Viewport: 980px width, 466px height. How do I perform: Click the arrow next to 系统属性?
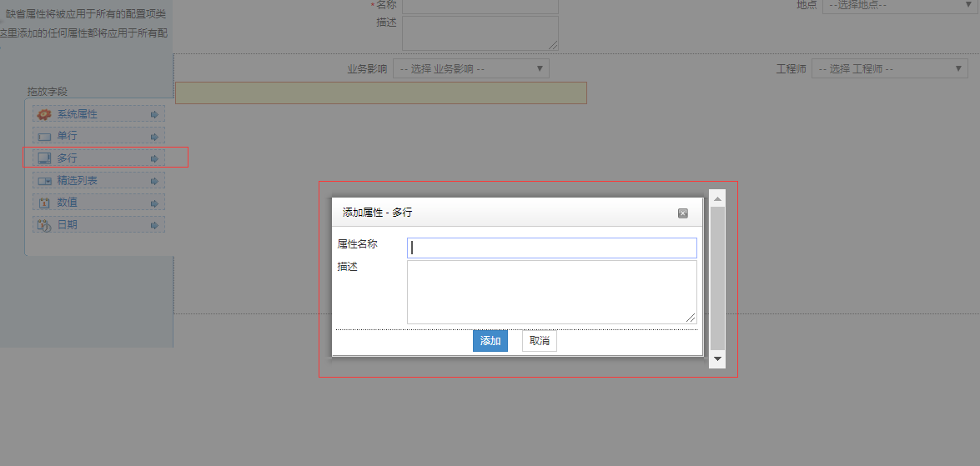(x=154, y=115)
